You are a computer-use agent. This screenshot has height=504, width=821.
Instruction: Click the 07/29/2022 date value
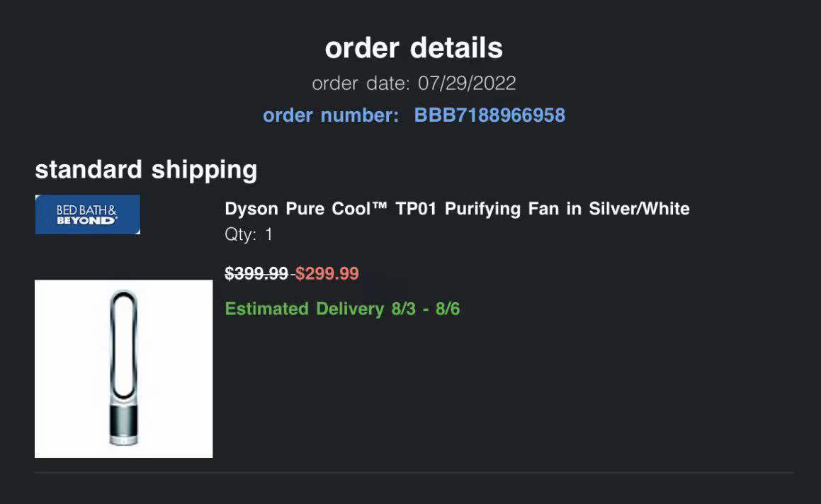467,84
